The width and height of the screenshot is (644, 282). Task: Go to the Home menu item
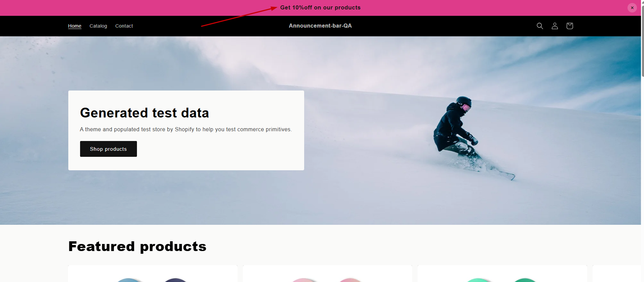pyautogui.click(x=75, y=26)
